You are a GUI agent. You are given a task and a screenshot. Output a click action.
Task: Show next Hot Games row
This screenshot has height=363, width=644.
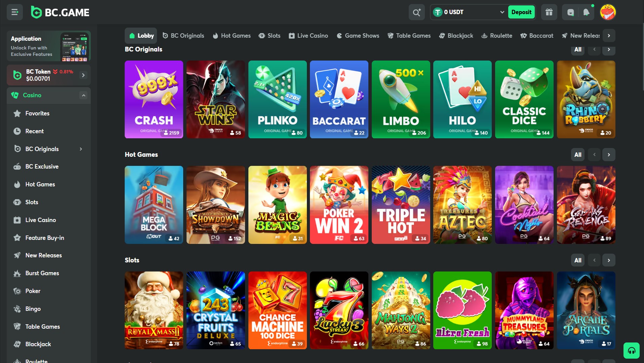pos(609,155)
